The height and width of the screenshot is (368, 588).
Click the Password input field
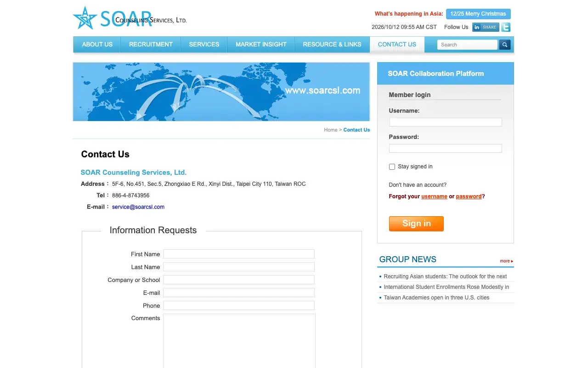point(445,148)
